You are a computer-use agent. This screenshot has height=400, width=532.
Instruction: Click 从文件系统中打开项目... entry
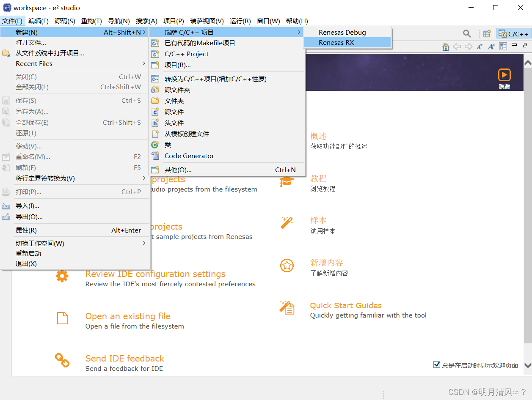(x=75, y=53)
